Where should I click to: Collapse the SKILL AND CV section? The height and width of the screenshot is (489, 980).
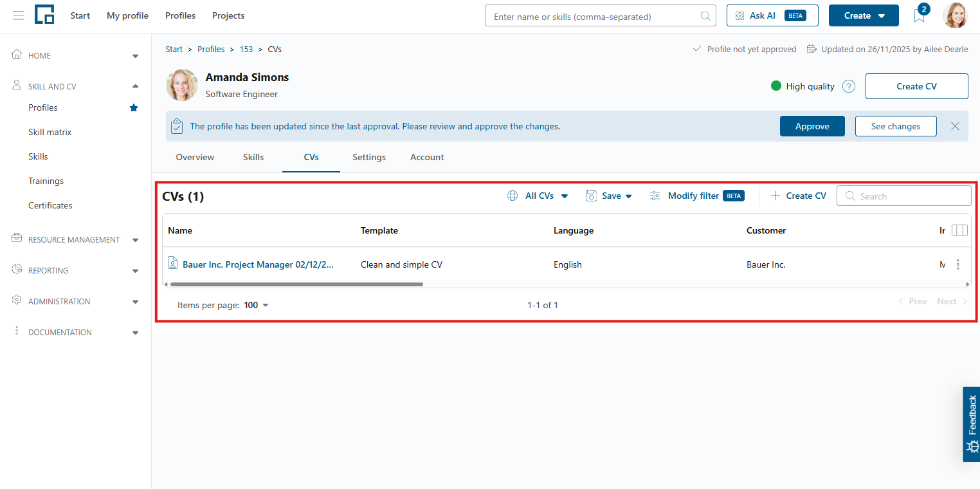tap(76, 86)
